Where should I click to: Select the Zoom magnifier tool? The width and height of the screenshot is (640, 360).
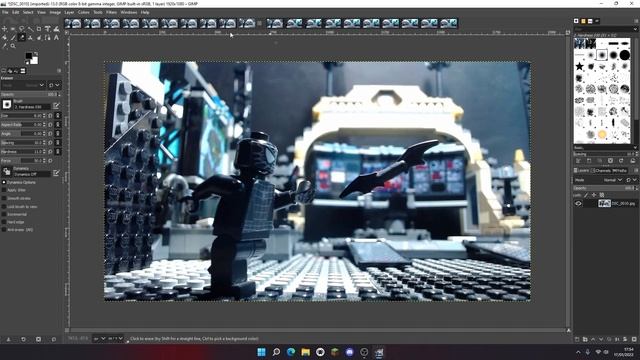coord(13,46)
